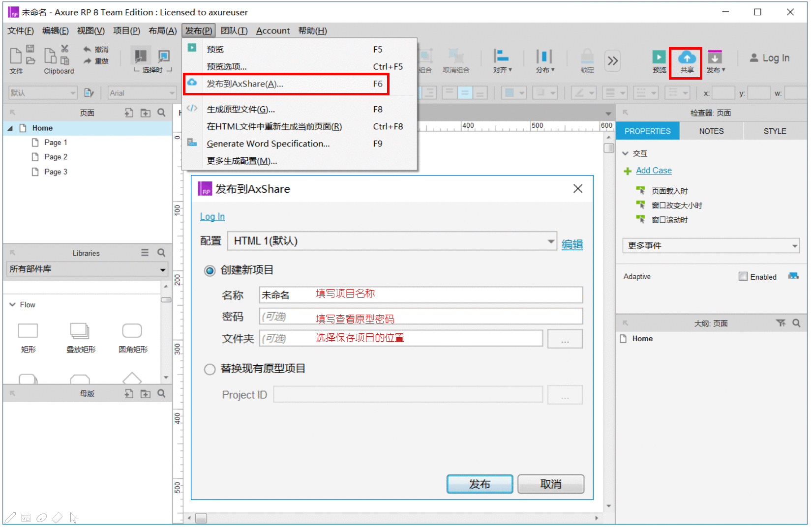812x528 pixels.
Task: Close the Publish to AxShare dialog
Action: pyautogui.click(x=578, y=189)
